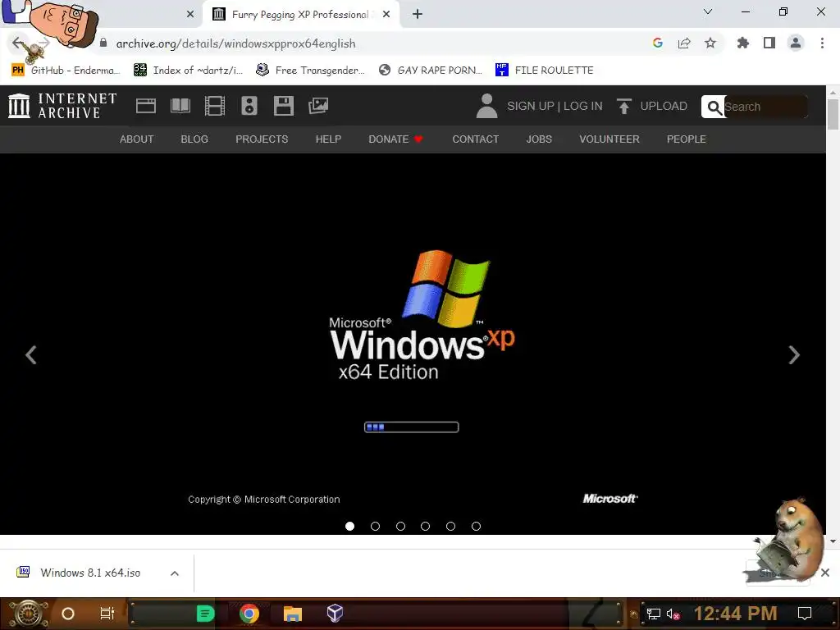Open Chrome three-dot menu
This screenshot has height=630, width=840.
822,43
